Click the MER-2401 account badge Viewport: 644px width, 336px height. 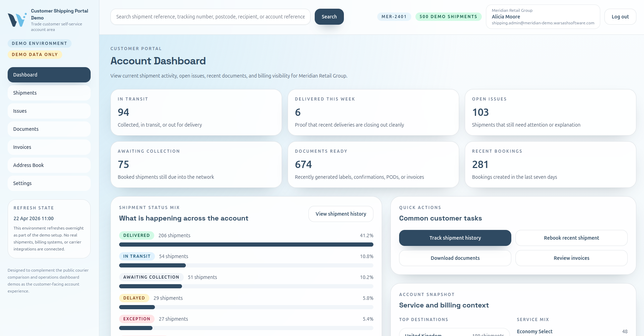394,16
